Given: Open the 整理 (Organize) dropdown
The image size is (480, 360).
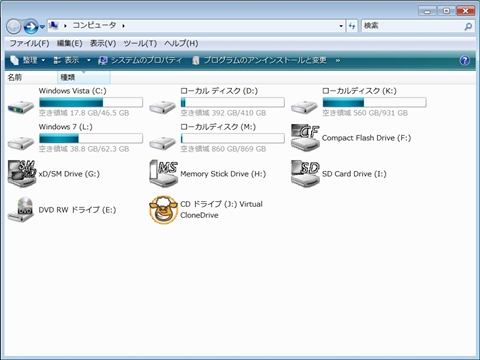Looking at the screenshot, I should click(28, 60).
